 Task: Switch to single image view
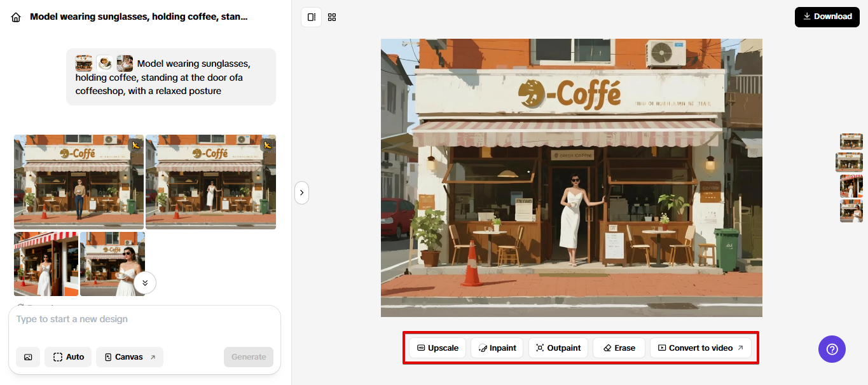312,17
